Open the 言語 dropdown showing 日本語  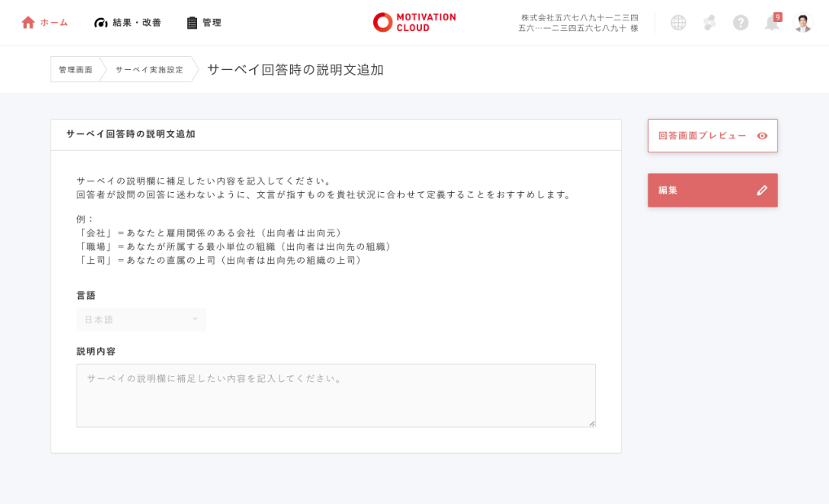click(x=140, y=319)
